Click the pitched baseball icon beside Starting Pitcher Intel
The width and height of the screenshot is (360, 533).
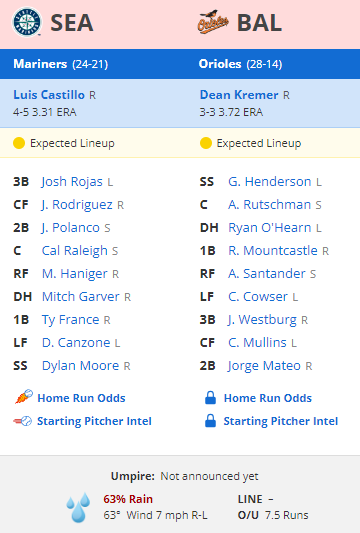coord(22,421)
